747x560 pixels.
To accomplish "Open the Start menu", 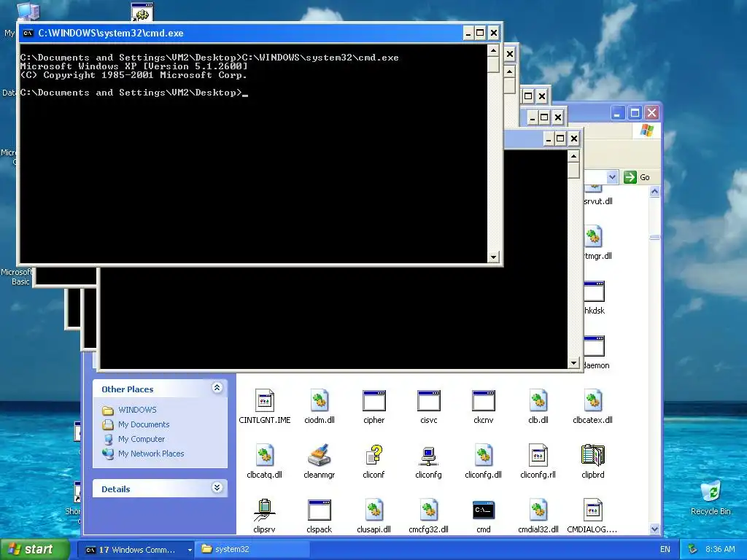I will point(34,550).
